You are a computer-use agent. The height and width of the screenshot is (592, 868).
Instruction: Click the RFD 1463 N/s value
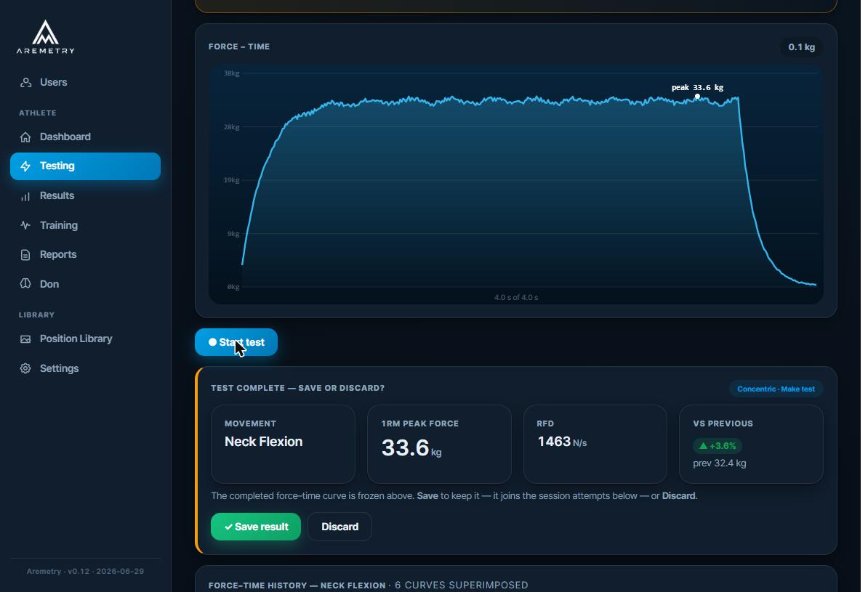coord(562,442)
